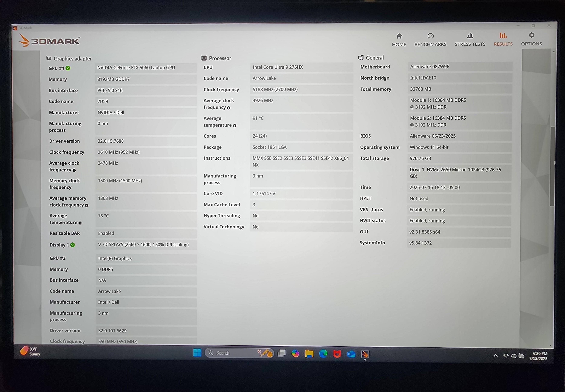The width and height of the screenshot is (565, 392).
Task: Select the Results bar chart tab
Action: 503,36
